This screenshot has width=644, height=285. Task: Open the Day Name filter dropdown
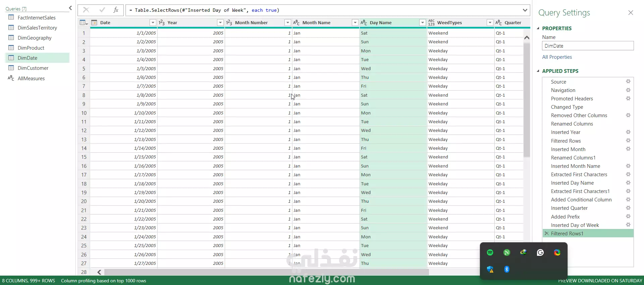pos(423,22)
